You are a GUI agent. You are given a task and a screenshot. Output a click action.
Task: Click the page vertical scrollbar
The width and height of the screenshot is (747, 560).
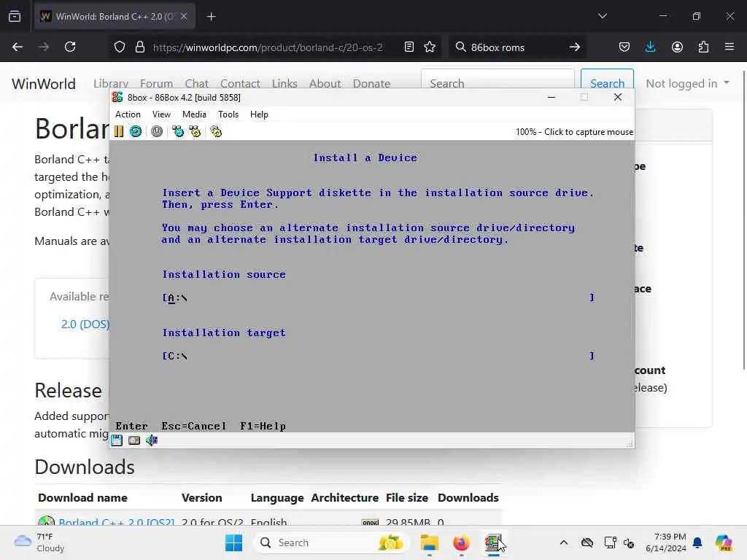coord(743,220)
